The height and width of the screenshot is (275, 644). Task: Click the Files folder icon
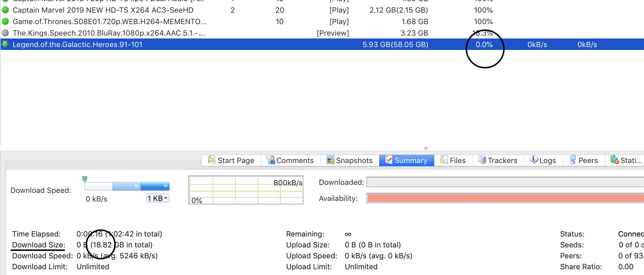point(444,160)
